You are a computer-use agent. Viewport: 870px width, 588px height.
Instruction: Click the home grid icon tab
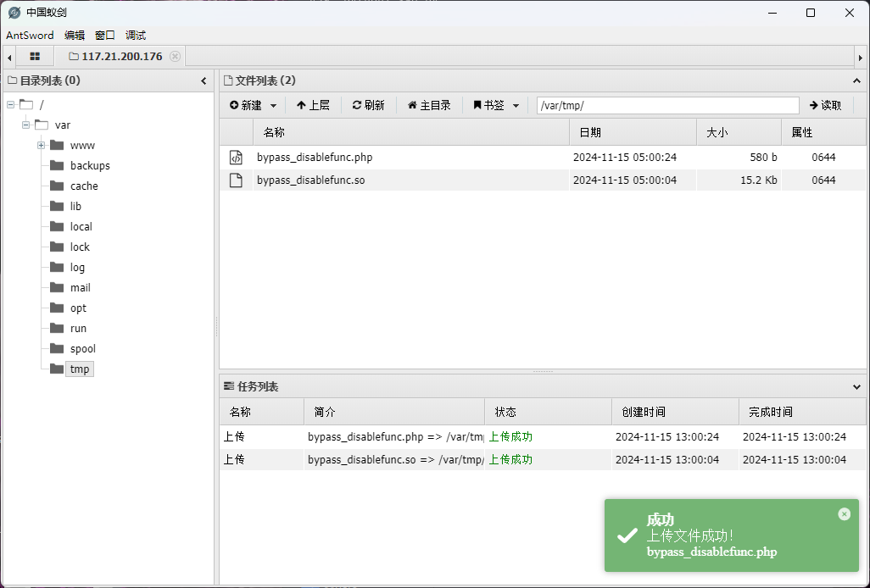coord(35,57)
